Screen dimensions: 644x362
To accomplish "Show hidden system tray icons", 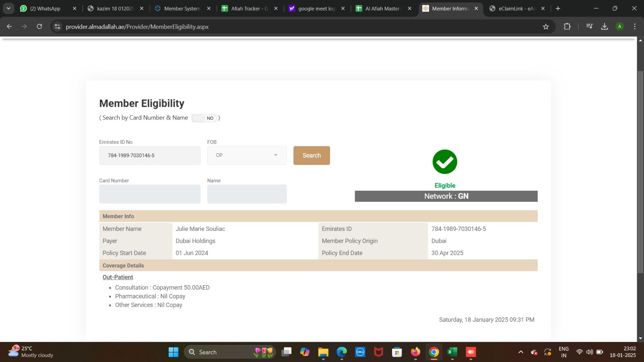I will 521,352.
